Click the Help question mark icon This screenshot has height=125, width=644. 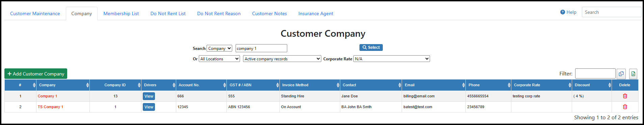pos(563,12)
